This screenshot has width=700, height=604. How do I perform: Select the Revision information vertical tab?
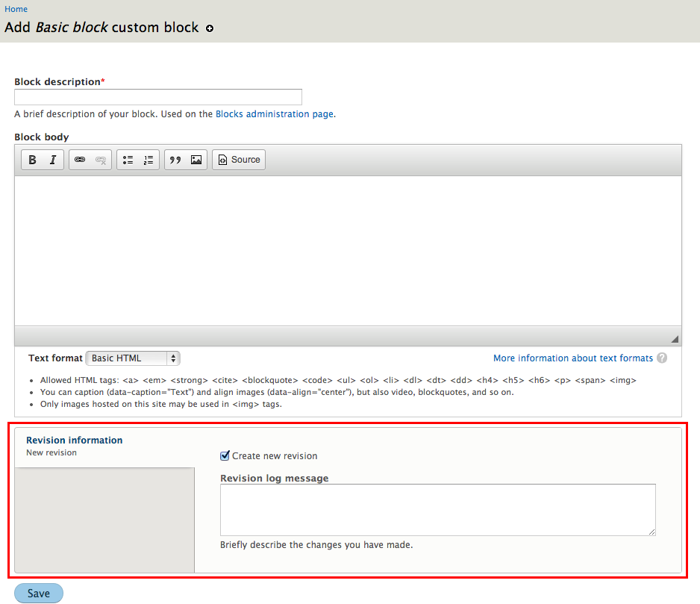[x=75, y=440]
